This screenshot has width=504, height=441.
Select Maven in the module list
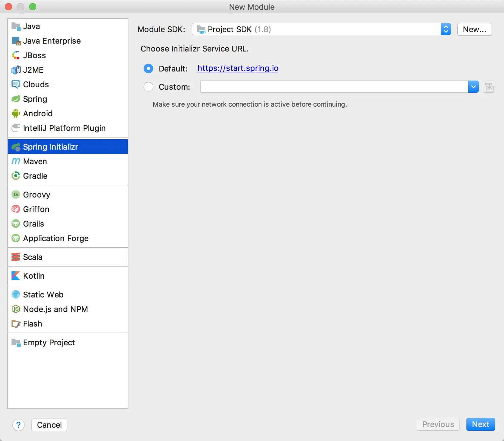[x=68, y=161]
